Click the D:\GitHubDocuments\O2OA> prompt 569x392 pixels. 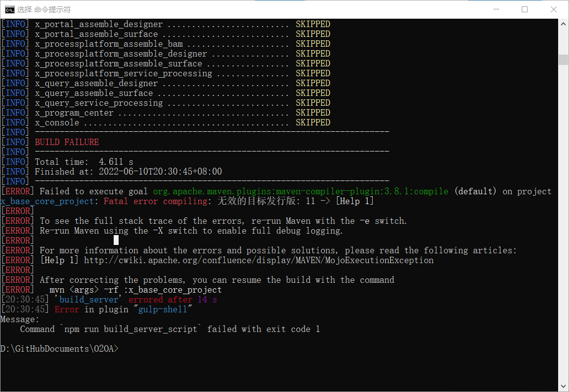(59, 349)
